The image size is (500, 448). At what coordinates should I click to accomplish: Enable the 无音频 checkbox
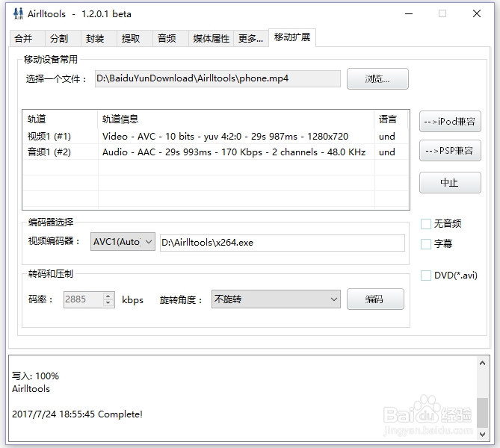tap(426, 224)
